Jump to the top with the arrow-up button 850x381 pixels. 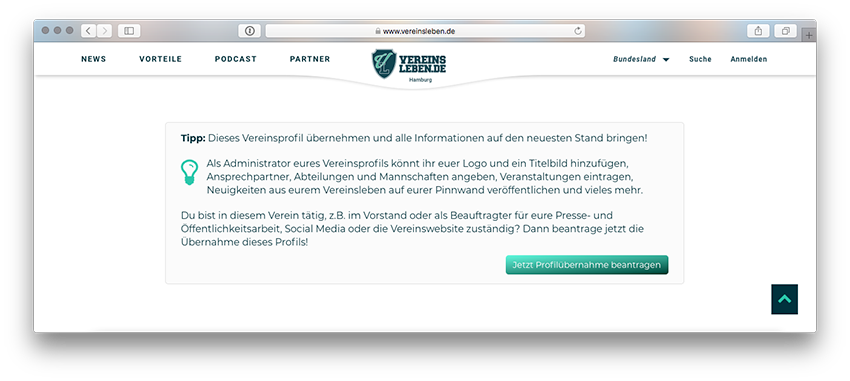[784, 299]
